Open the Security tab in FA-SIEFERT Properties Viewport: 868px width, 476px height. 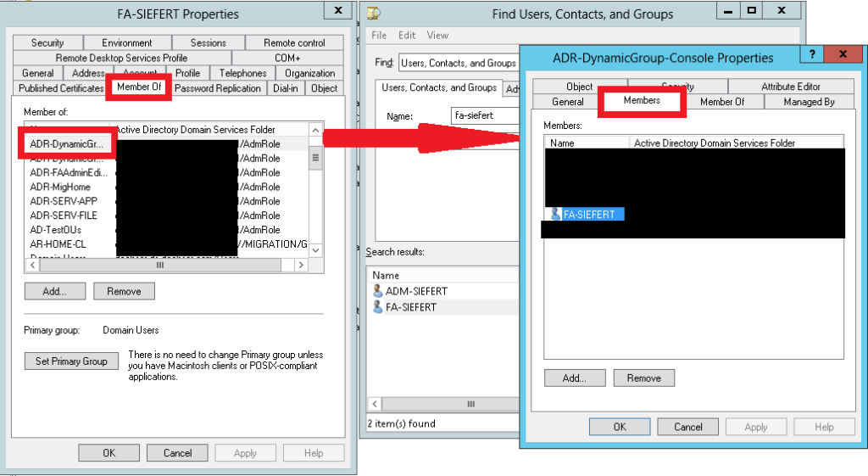(x=47, y=42)
